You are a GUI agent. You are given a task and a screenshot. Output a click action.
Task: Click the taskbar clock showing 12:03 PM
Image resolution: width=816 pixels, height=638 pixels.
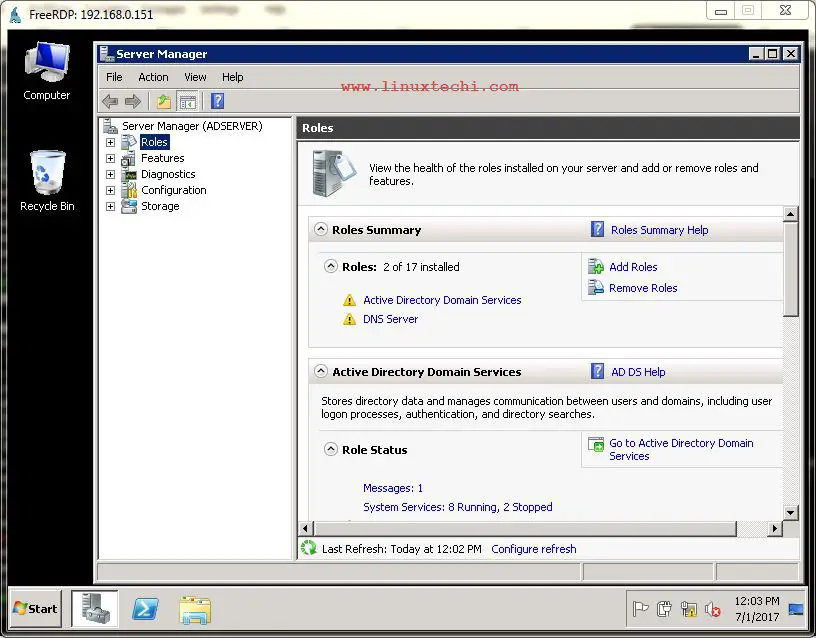point(757,609)
